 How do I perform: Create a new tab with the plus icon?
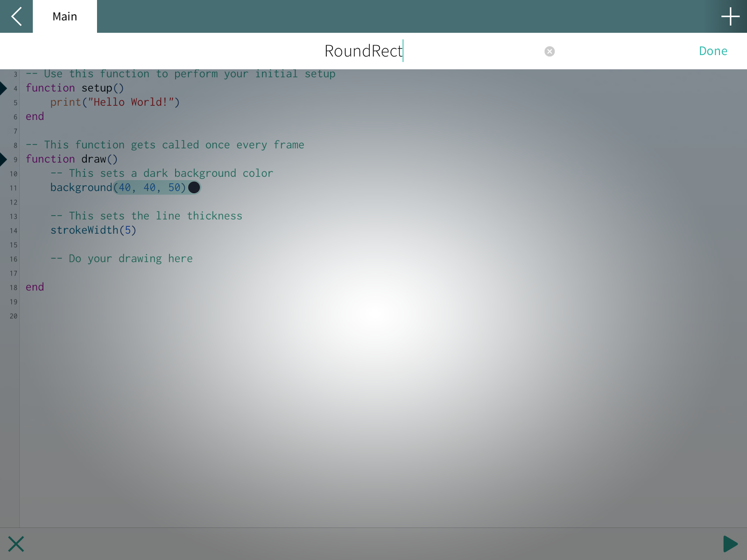pyautogui.click(x=730, y=16)
